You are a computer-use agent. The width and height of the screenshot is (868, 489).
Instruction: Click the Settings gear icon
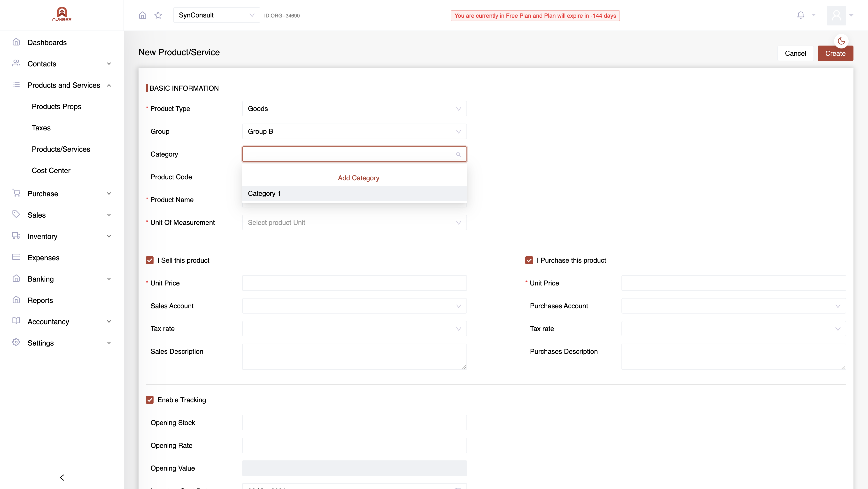click(x=16, y=342)
